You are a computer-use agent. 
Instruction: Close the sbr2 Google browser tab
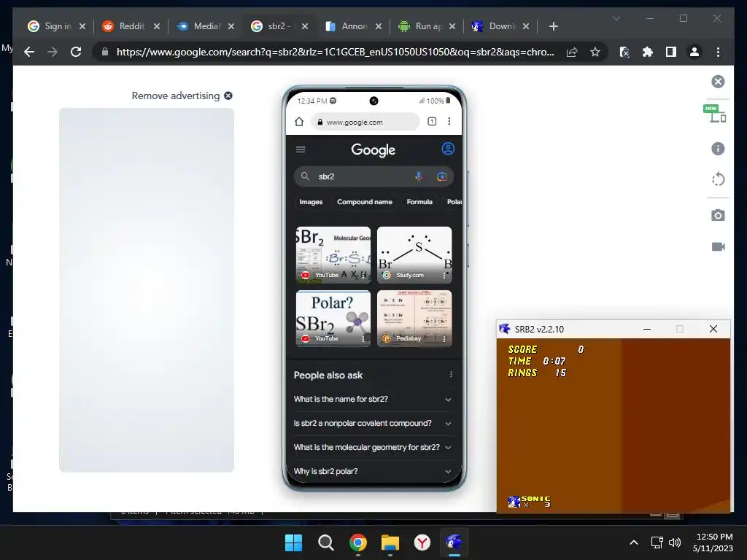[x=305, y=26]
